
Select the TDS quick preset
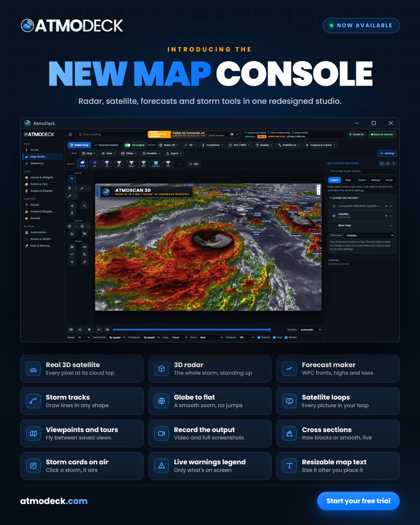tap(168, 164)
